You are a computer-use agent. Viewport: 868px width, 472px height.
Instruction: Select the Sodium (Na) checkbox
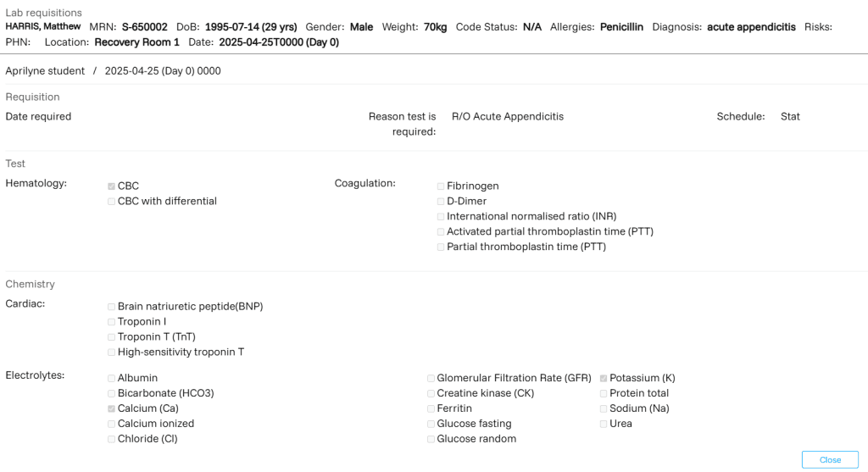tap(604, 409)
